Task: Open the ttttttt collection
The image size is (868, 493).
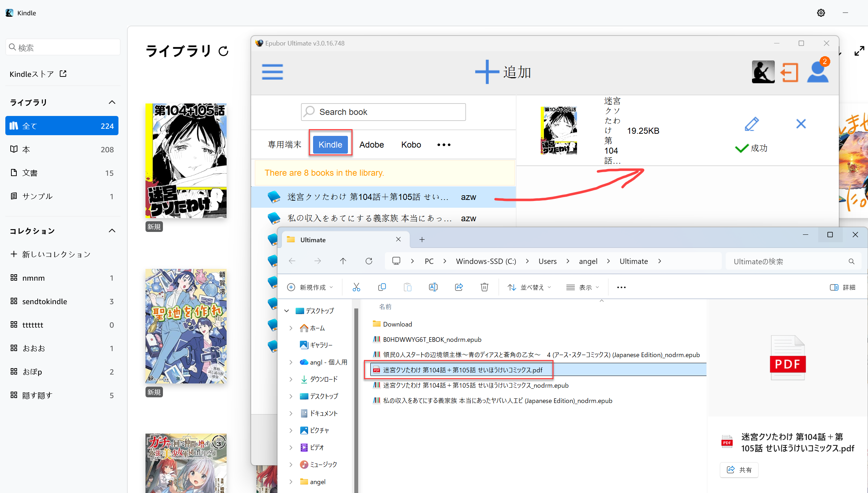Action: 62,325
